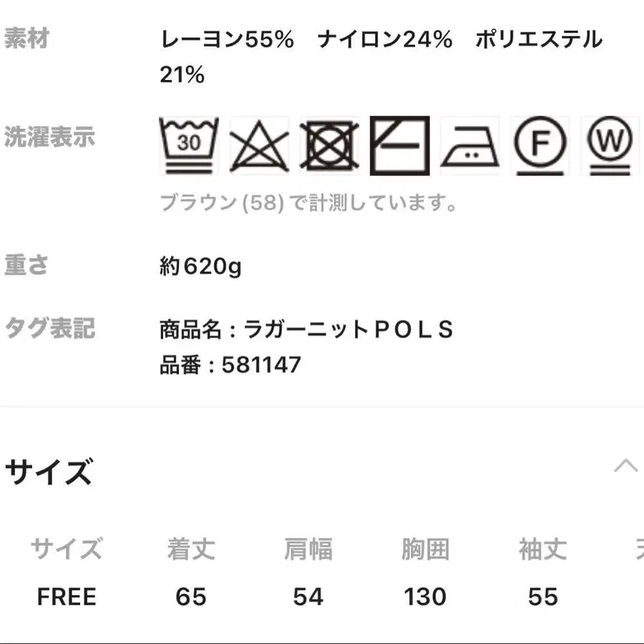Select the 袖丈 column header
The width and height of the screenshot is (644, 644).
click(x=542, y=550)
